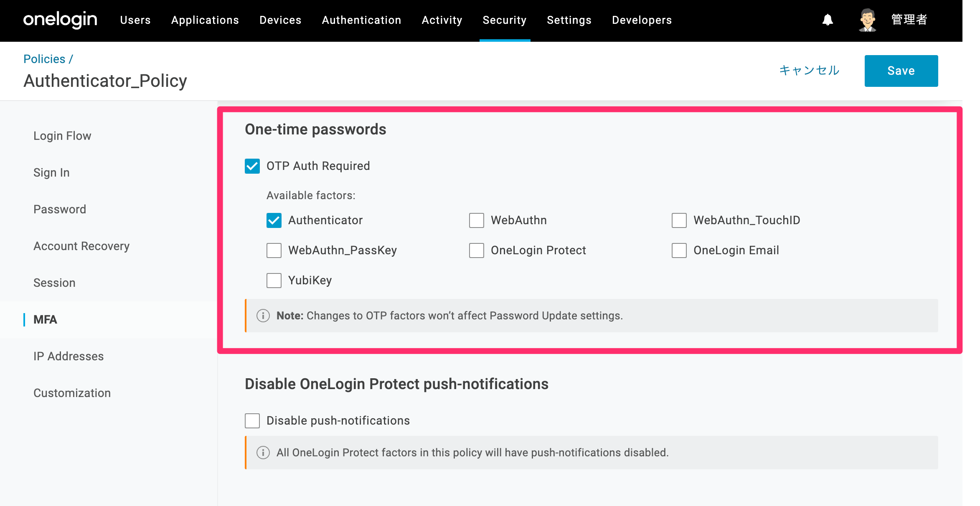Screen dimensions: 980x506
Task: Tick the YubiKey factor checkbox
Action: [x=274, y=281]
